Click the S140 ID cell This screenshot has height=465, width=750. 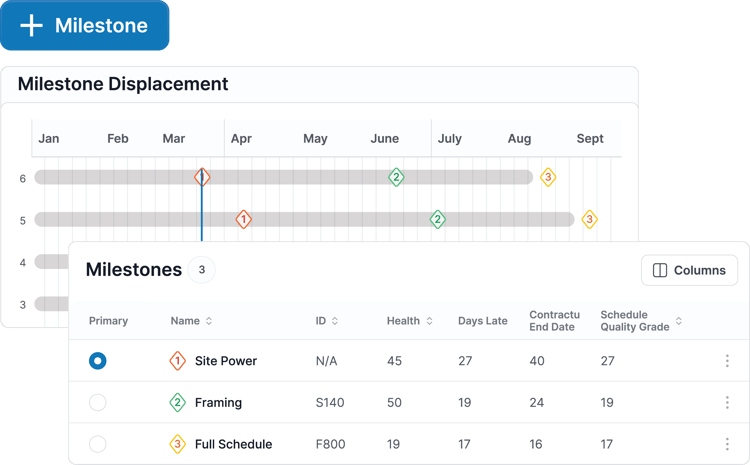[330, 402]
